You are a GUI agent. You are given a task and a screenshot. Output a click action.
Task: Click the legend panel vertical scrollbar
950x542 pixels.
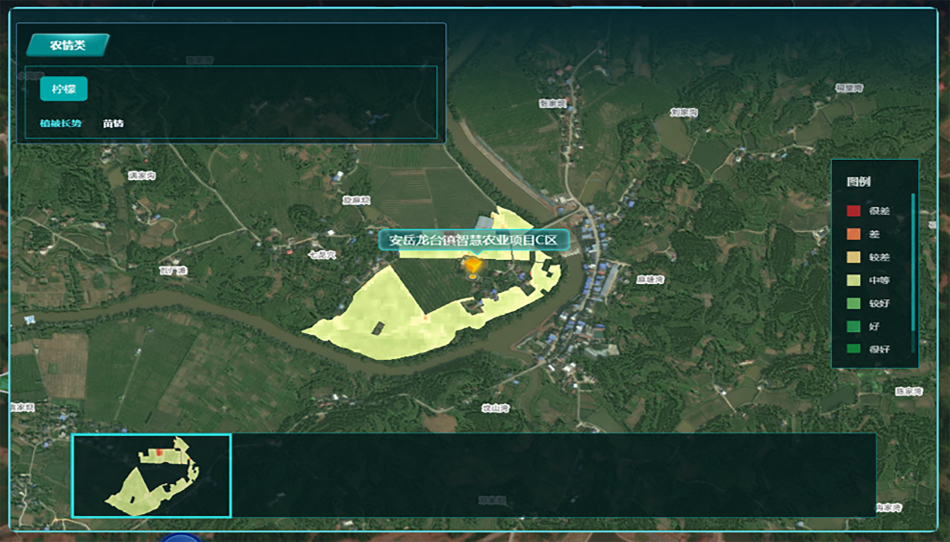(913, 260)
